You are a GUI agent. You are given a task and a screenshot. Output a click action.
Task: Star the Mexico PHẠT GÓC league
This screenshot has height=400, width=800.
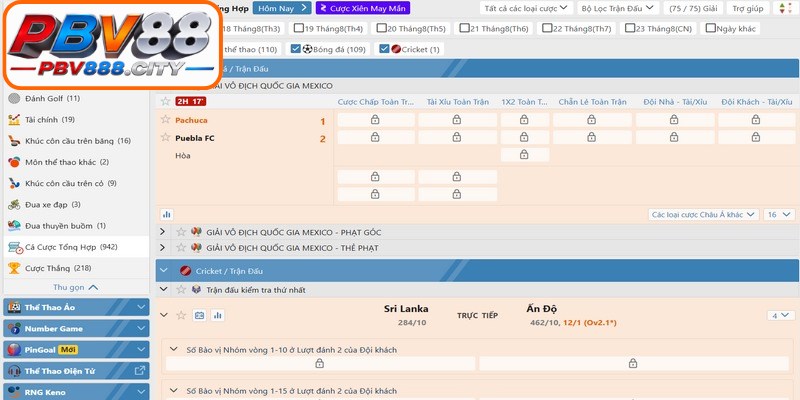[x=181, y=232]
